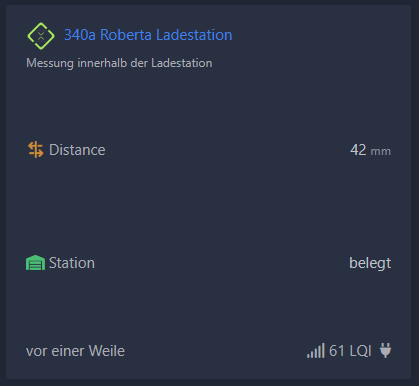
Task: Open the 340a Roberta Ladestation link
Action: tap(148, 35)
